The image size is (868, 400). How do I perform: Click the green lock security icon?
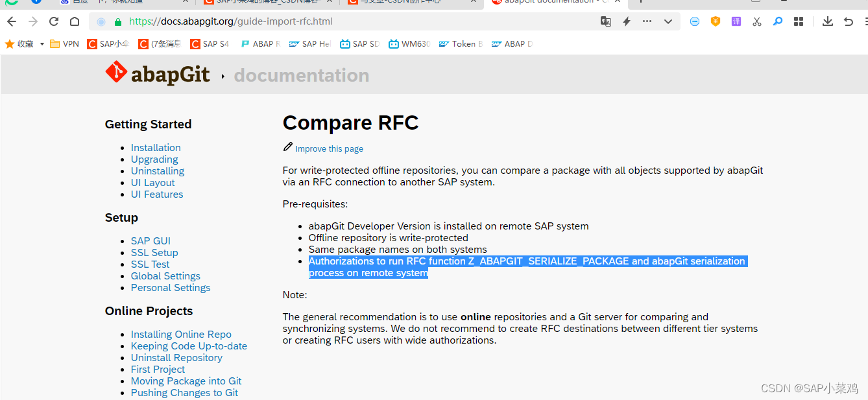point(117,21)
